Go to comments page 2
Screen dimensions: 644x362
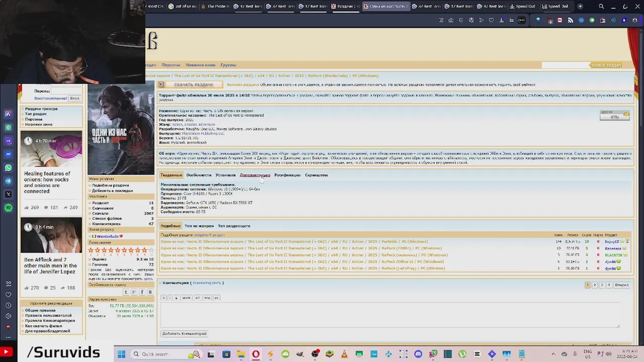[594, 285]
